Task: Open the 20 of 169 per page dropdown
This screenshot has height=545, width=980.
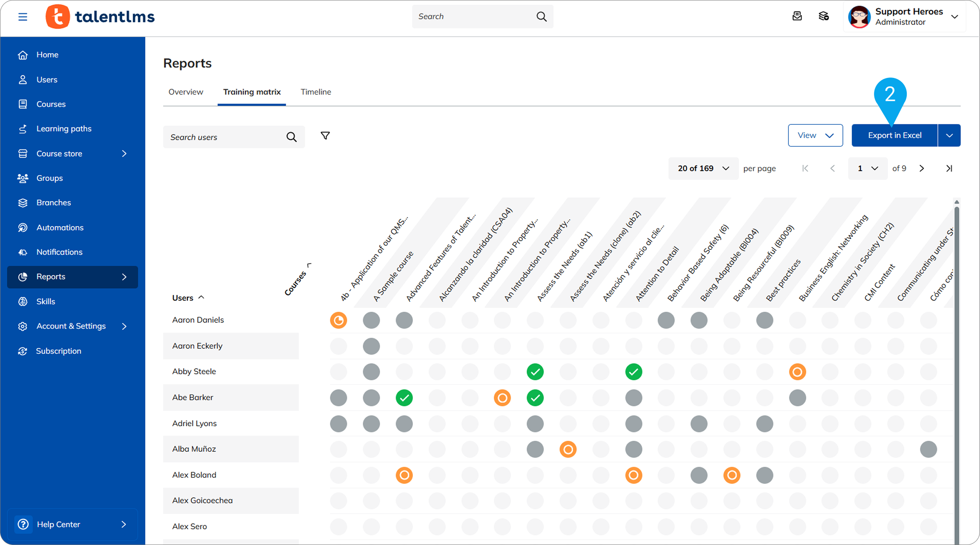Action: pos(703,169)
